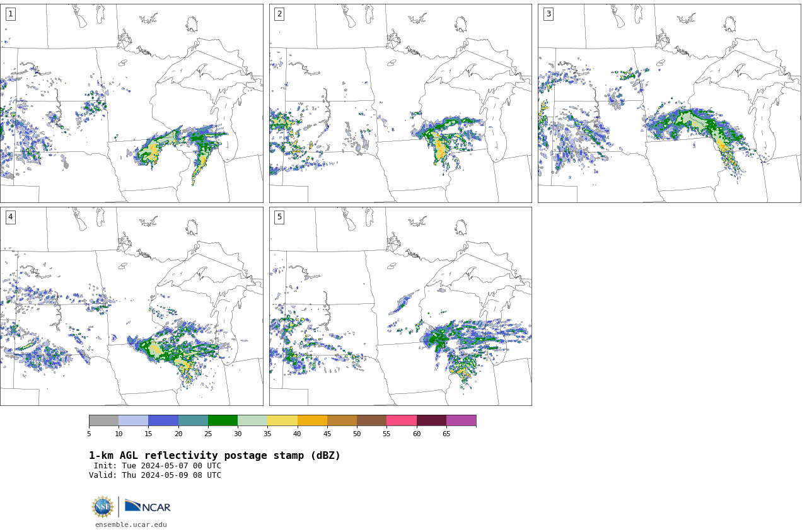Click the yellow 35-40 dBZ swatch
The height and width of the screenshot is (532, 807).
coord(282,420)
